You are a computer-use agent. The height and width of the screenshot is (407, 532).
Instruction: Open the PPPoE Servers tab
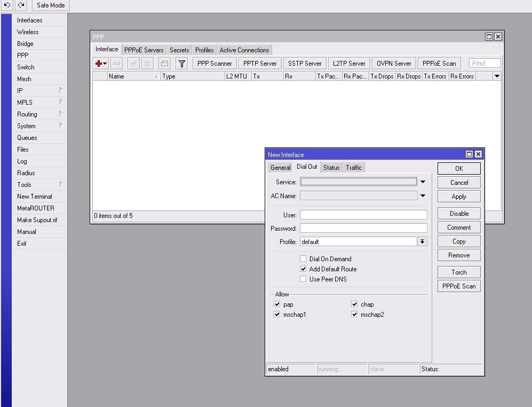coord(144,50)
